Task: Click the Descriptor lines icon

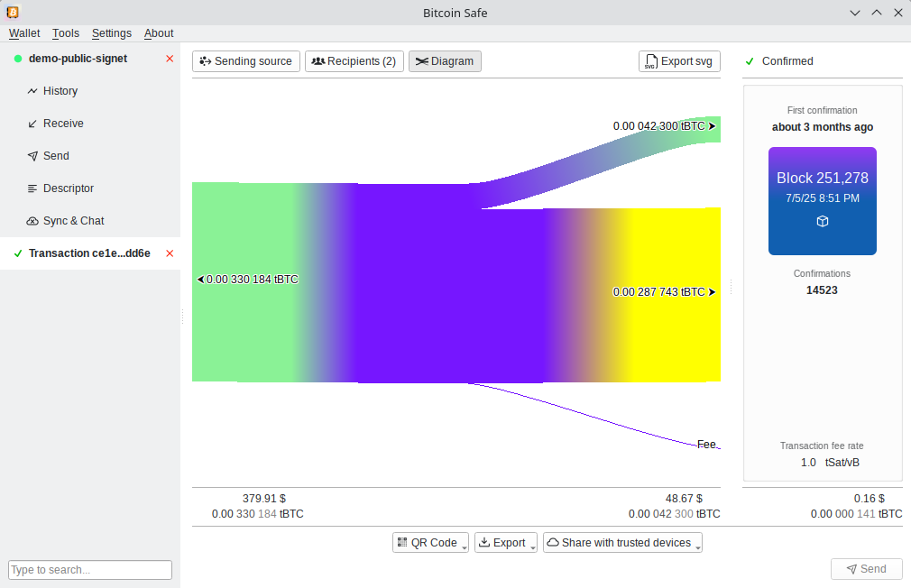Action: 32,188
